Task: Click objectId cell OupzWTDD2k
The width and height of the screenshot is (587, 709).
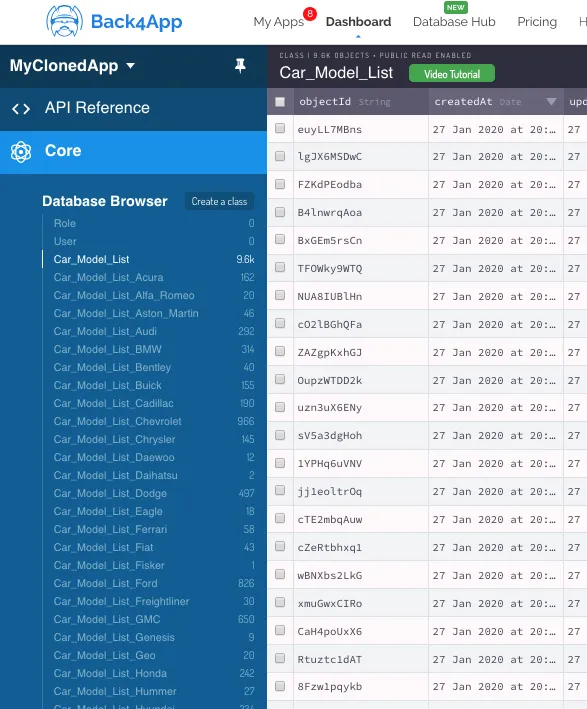Action: click(x=361, y=380)
